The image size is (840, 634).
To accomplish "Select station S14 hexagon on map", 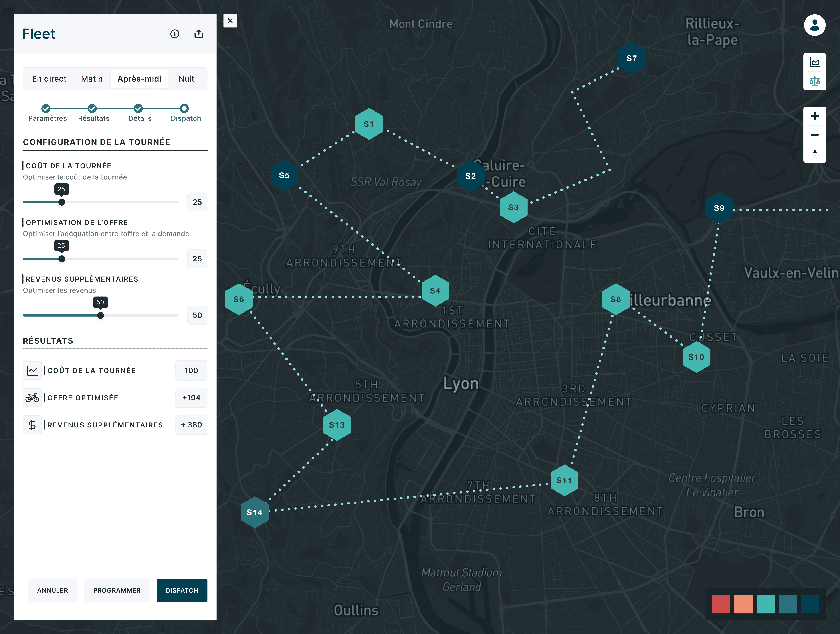I will point(255,512).
